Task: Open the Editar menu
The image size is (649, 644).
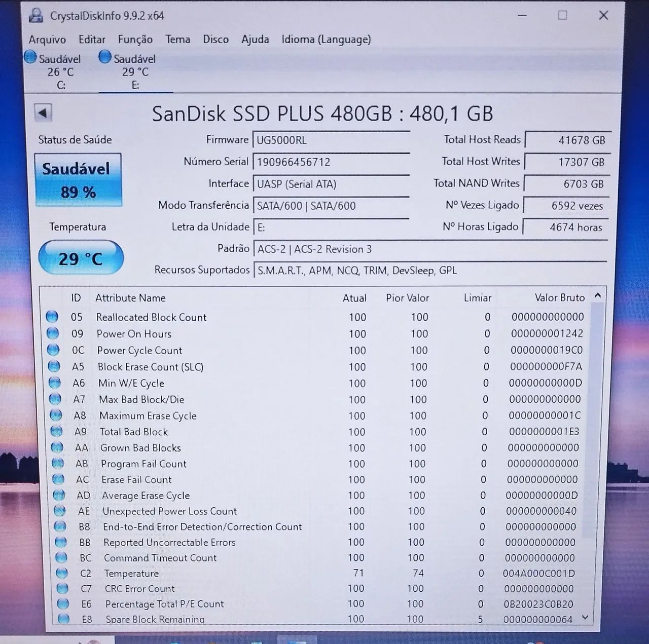Action: coord(92,40)
